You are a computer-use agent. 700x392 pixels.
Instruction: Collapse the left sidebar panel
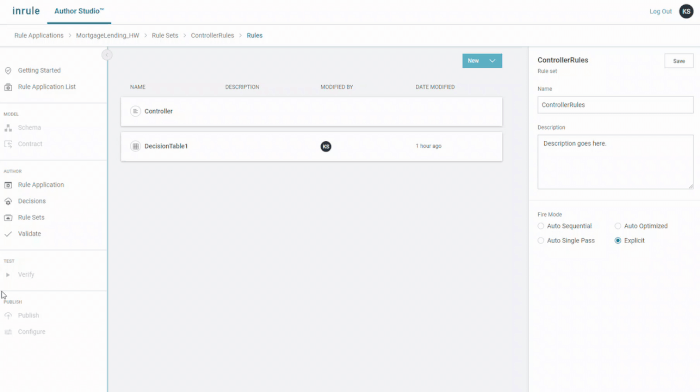coord(107,55)
